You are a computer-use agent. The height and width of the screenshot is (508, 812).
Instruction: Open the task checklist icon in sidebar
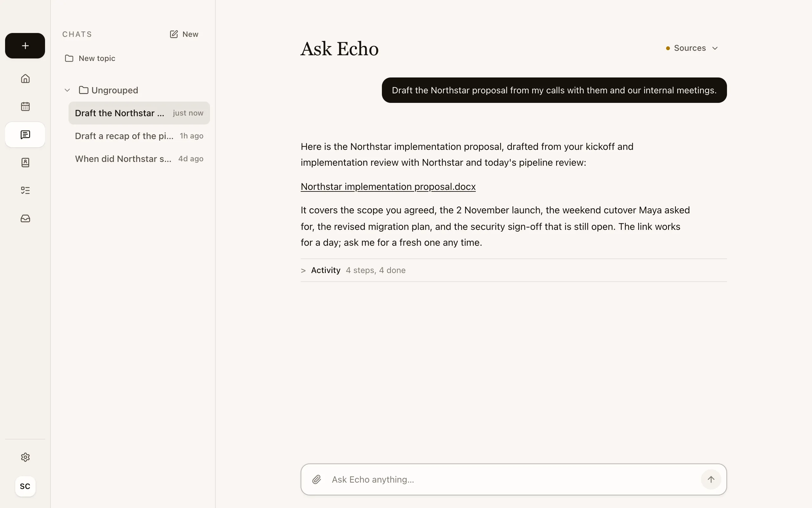click(25, 190)
